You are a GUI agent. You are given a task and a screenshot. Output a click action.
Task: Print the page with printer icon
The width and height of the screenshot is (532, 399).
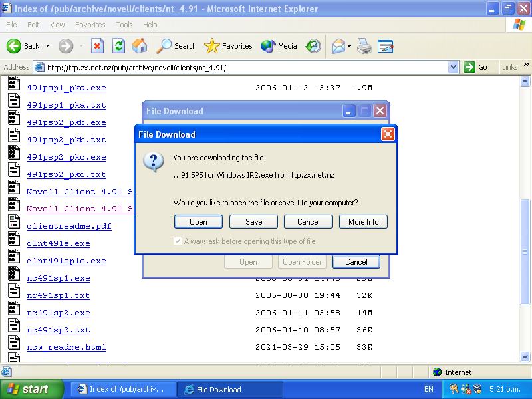pyautogui.click(x=364, y=46)
